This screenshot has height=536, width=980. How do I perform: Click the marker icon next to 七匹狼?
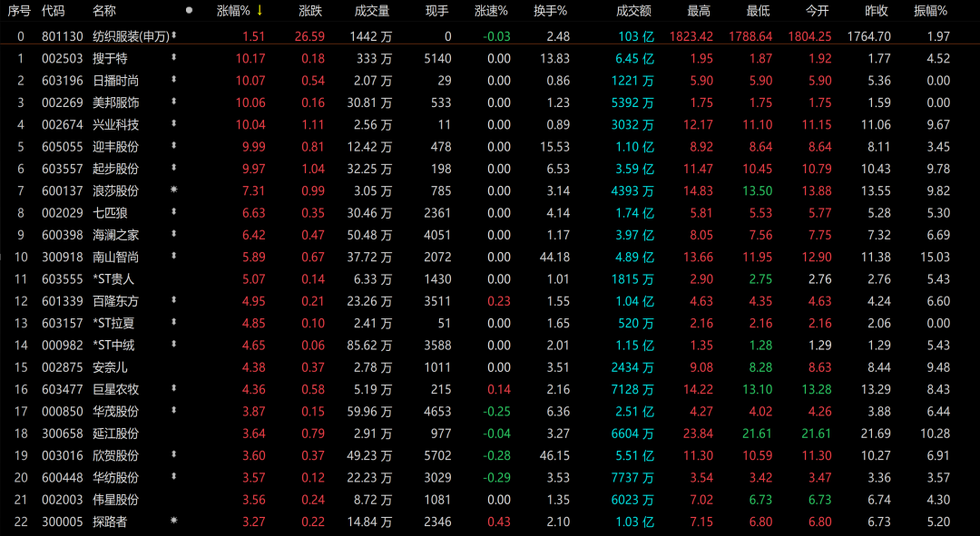173,212
